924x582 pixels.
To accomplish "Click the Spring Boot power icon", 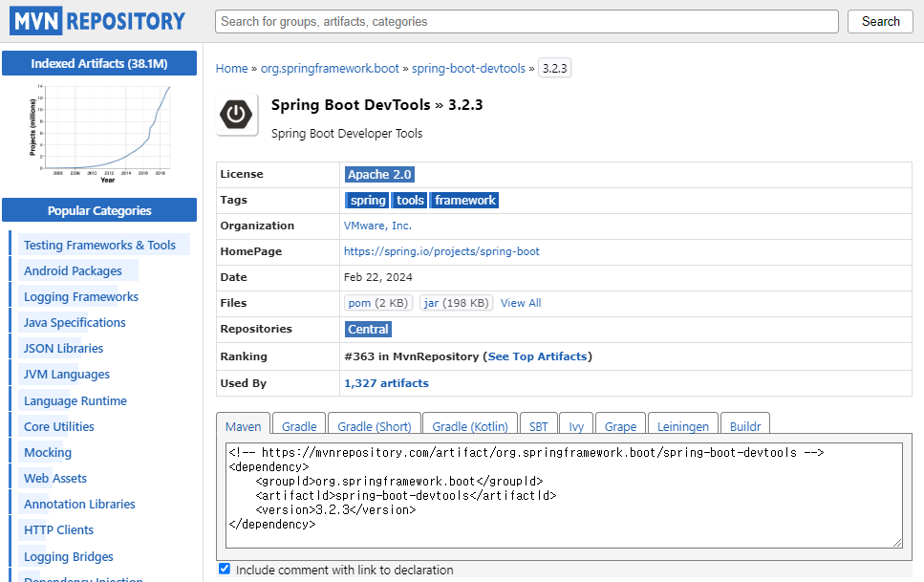I will (x=236, y=114).
